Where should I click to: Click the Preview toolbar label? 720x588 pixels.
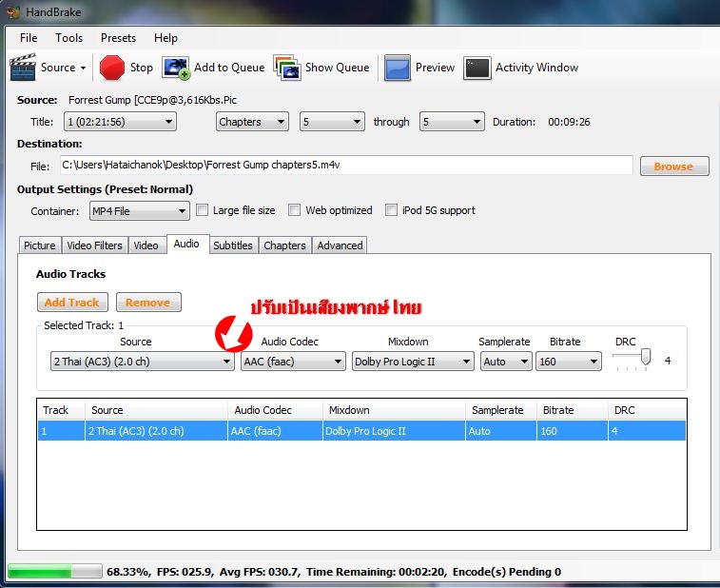click(x=435, y=68)
